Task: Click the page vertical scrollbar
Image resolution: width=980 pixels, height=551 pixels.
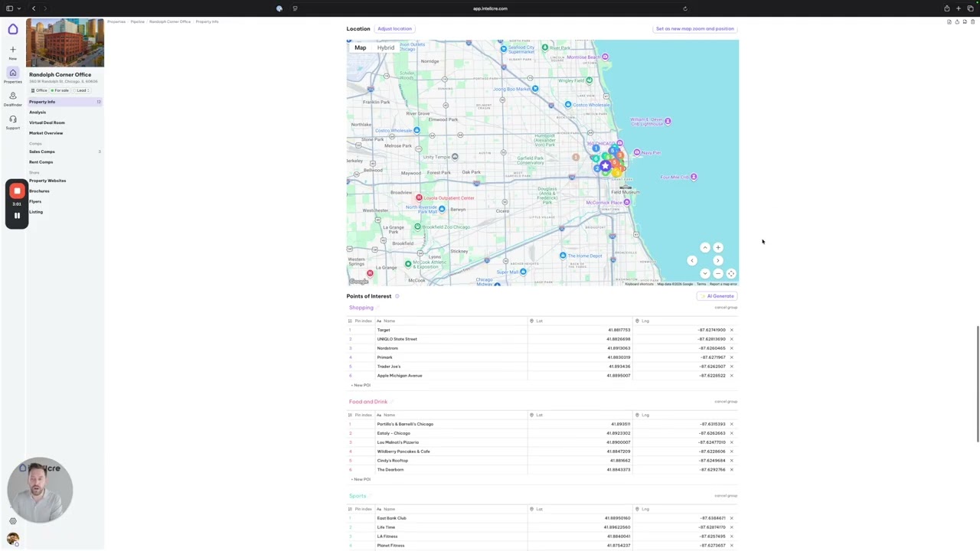Action: [978, 383]
